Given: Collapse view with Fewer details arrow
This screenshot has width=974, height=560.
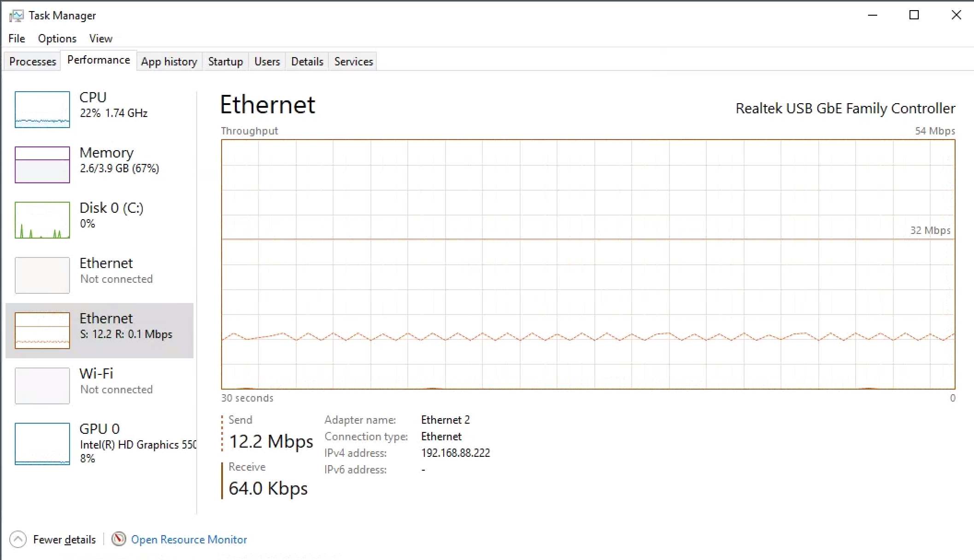Looking at the screenshot, I should point(18,539).
